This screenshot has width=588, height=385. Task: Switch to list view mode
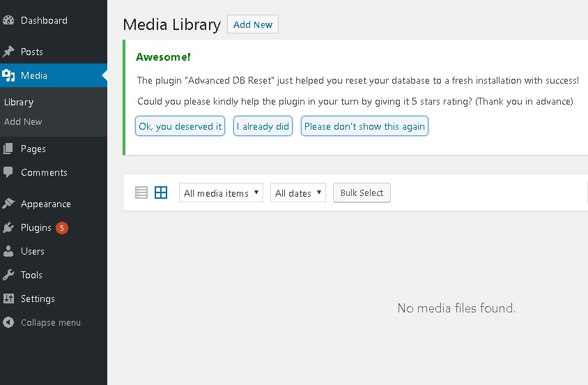click(141, 192)
